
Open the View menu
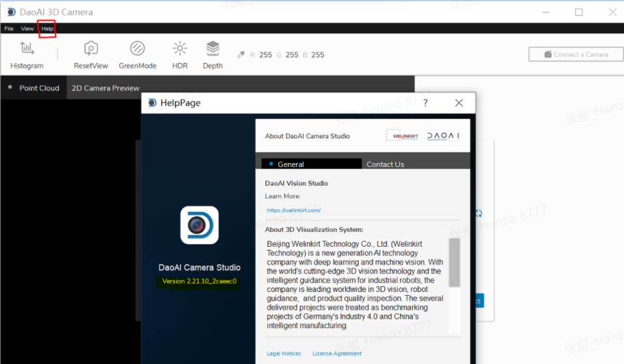[x=27, y=29]
